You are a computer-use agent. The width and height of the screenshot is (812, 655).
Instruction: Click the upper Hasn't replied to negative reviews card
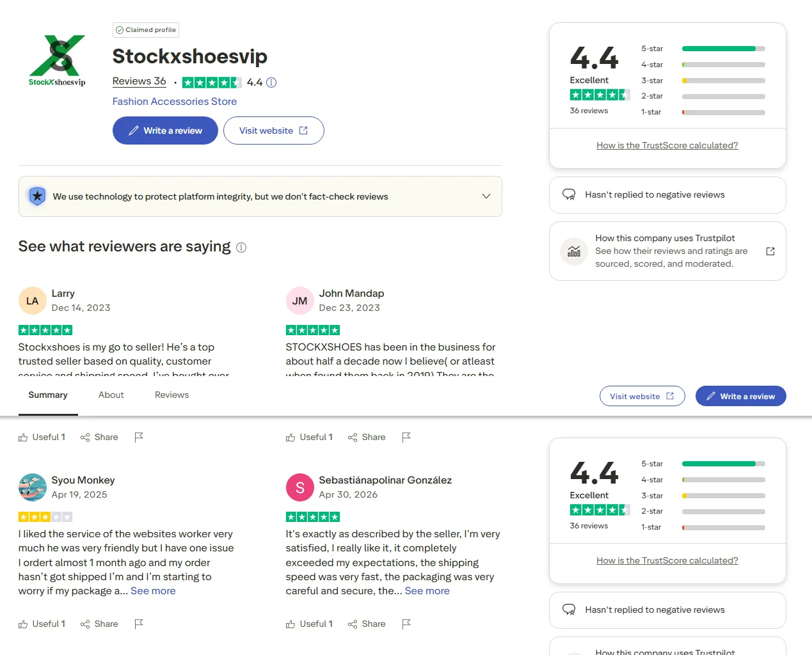667,195
